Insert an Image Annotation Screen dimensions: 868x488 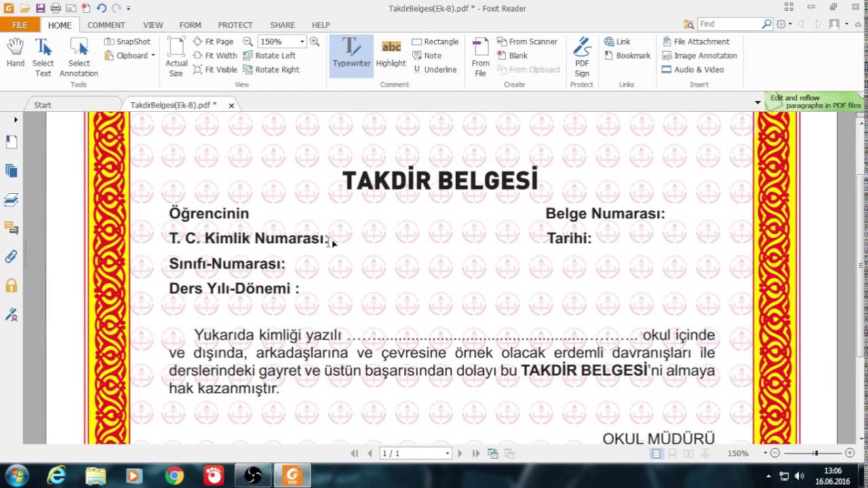[x=699, y=56]
